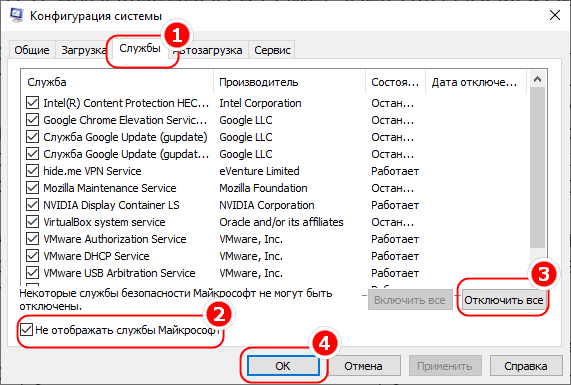
Task: Click the Отключить все button
Action: click(504, 300)
